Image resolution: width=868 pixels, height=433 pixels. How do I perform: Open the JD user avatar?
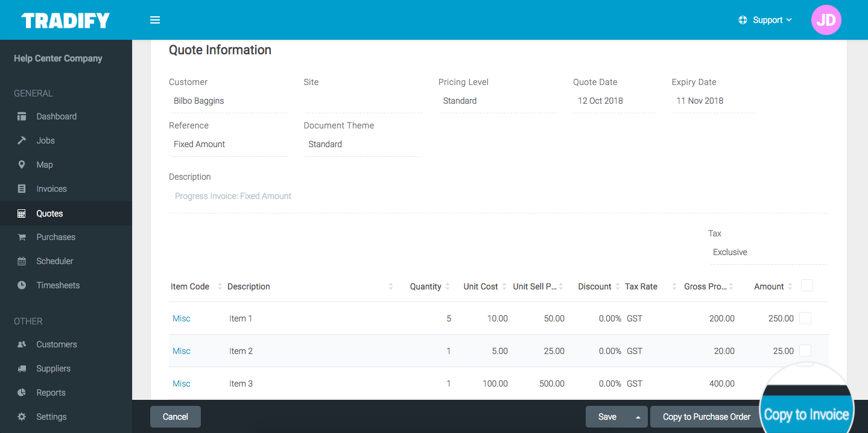tap(826, 20)
